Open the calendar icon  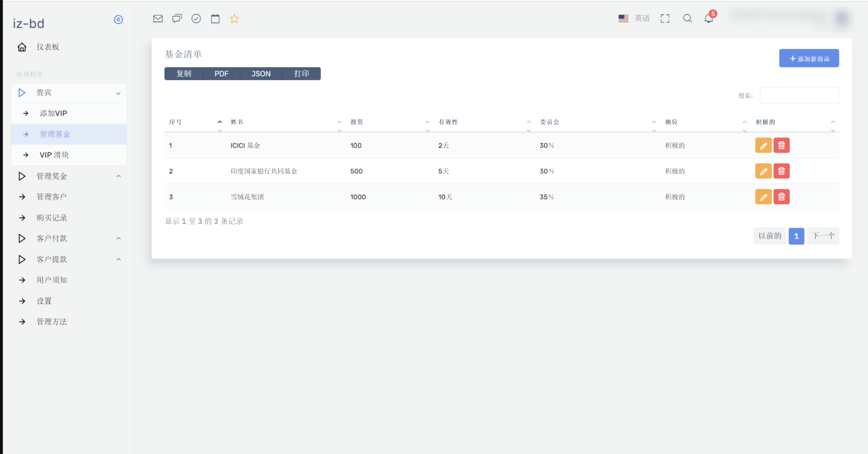point(215,19)
